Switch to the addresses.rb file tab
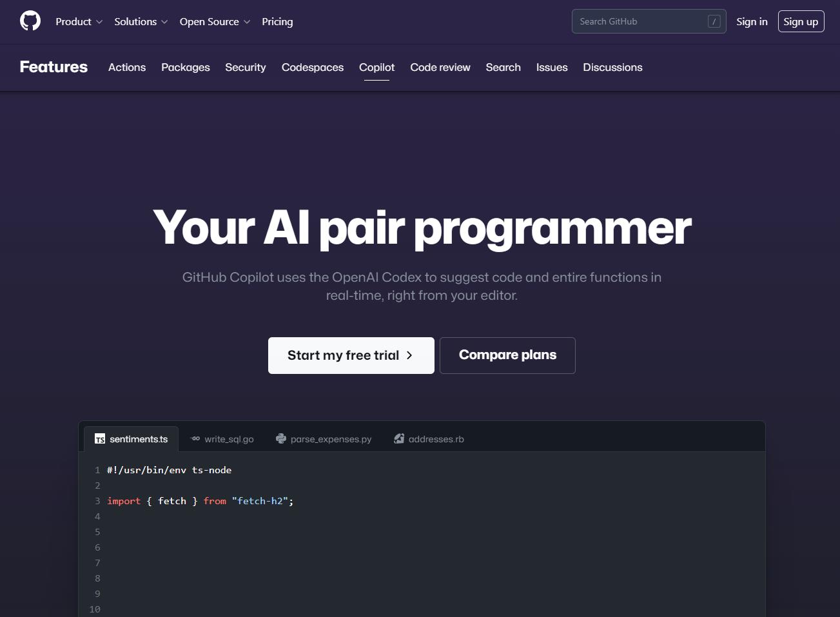 (x=429, y=439)
